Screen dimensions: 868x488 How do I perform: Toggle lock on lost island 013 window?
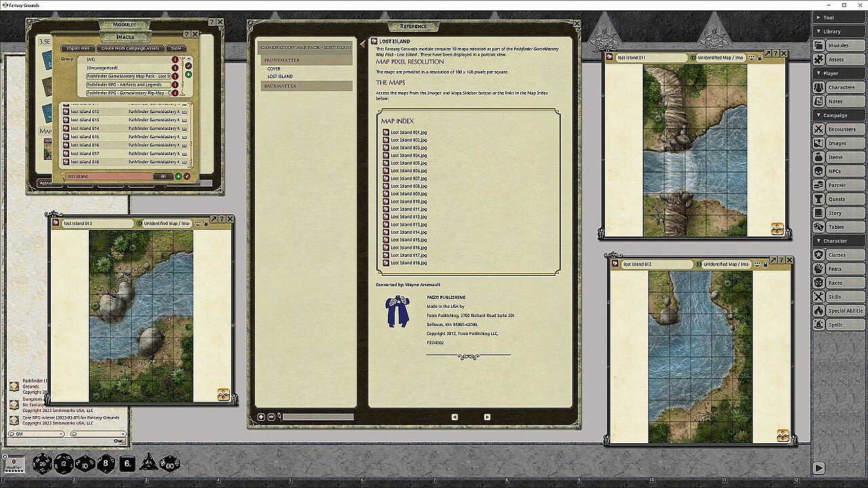tap(205, 223)
